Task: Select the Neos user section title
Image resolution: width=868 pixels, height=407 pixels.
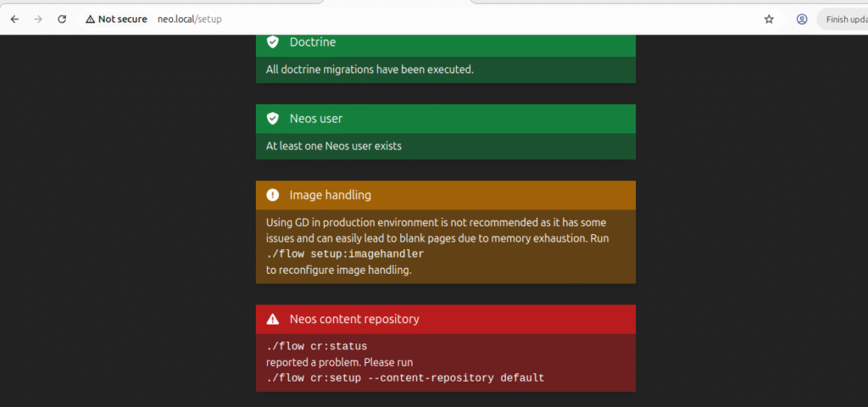Action: pos(316,119)
